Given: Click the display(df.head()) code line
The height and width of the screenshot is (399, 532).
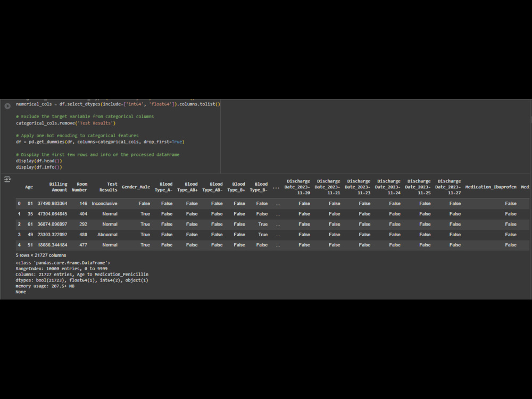Looking at the screenshot, I should coord(39,161).
